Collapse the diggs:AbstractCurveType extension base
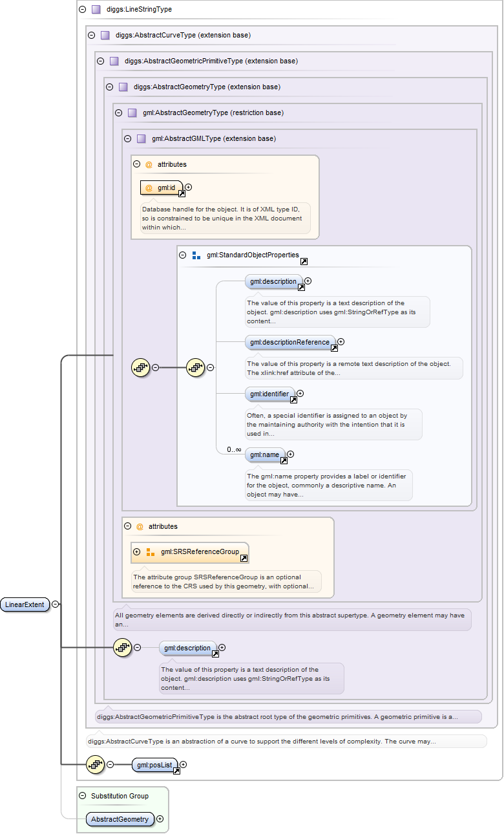This screenshot has height=834, width=504. pyautogui.click(x=91, y=35)
